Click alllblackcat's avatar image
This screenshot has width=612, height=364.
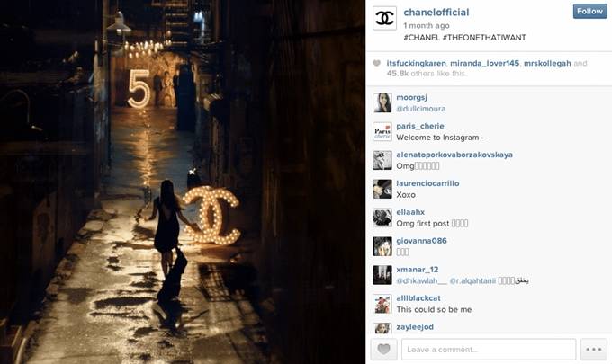coord(382,304)
